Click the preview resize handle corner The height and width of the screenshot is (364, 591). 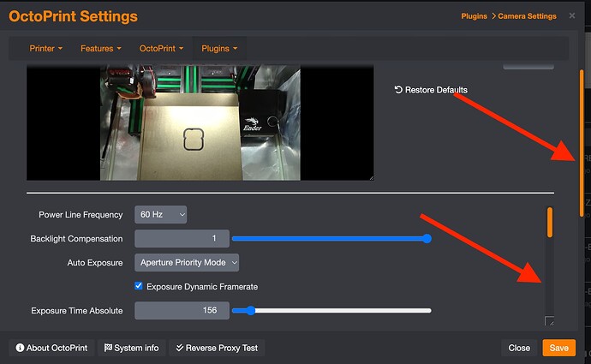pos(371,177)
